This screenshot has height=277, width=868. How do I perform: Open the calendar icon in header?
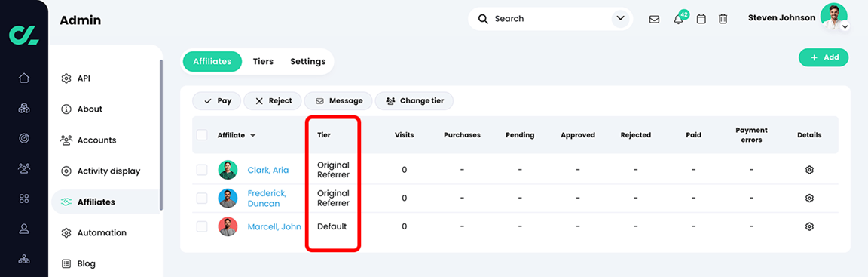click(x=701, y=19)
